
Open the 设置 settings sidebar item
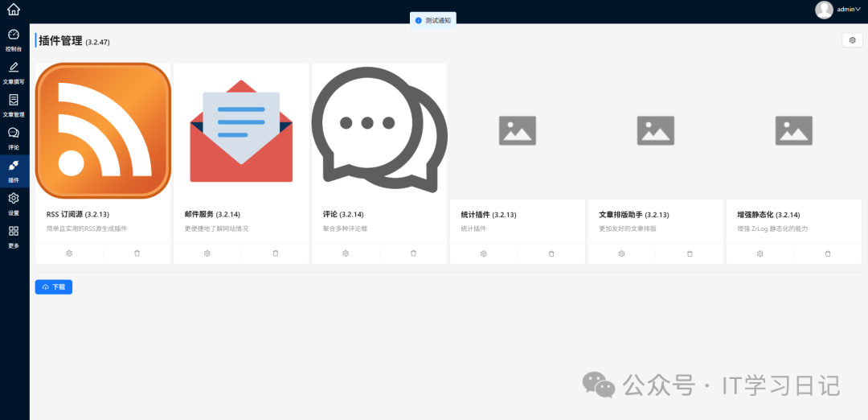tap(14, 204)
